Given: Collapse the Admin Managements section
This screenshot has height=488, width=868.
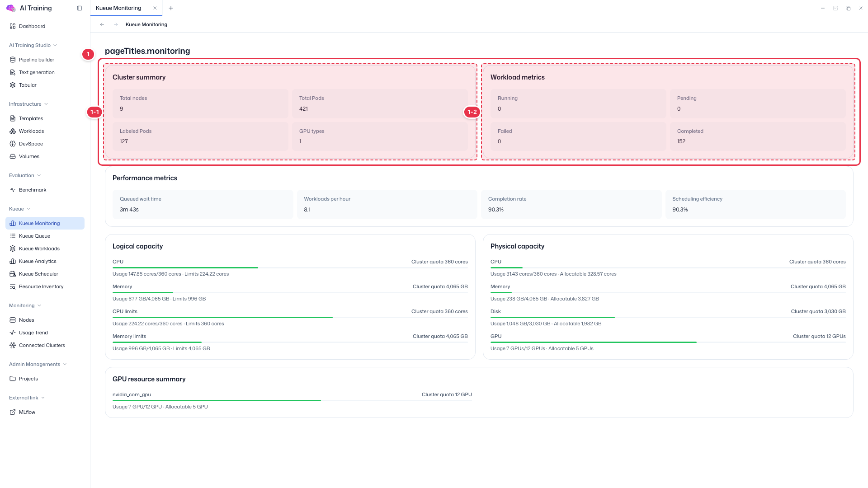Looking at the screenshot, I should 38,364.
